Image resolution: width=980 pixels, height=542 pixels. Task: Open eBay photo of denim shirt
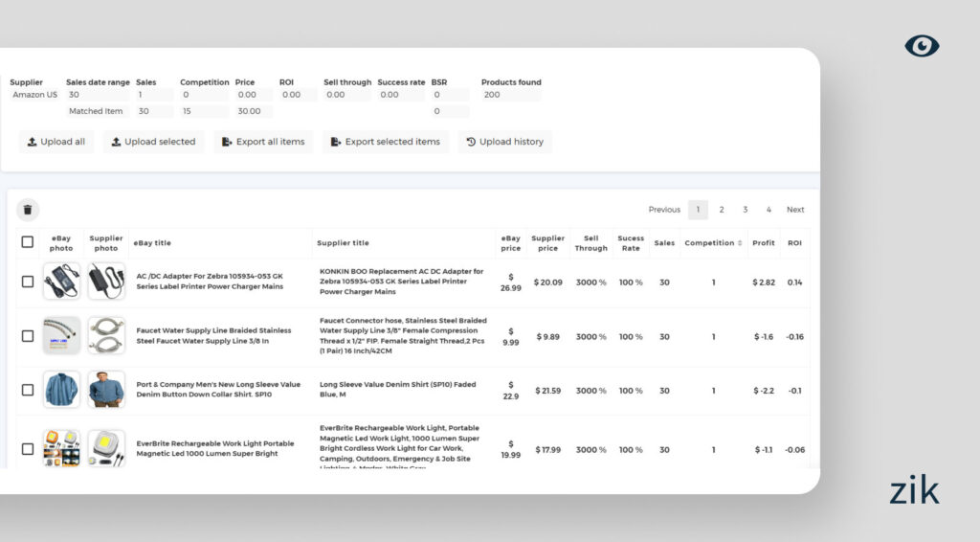61,390
